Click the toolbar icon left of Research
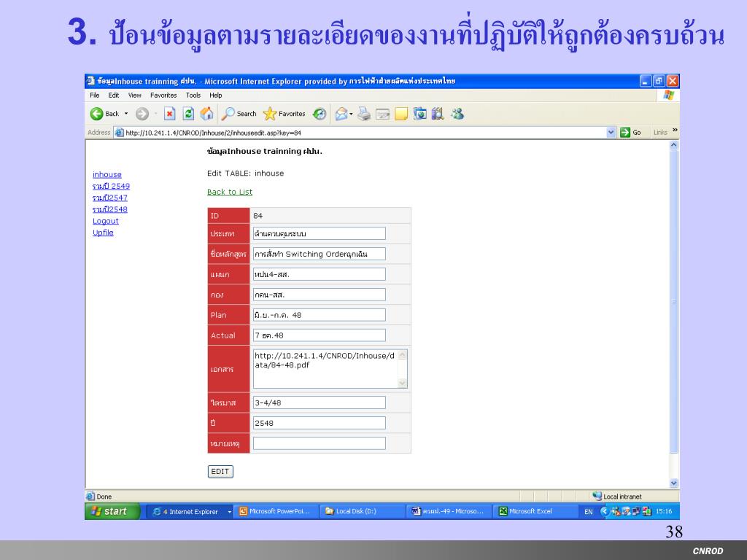Viewport: 747px width, 560px height. click(419, 114)
